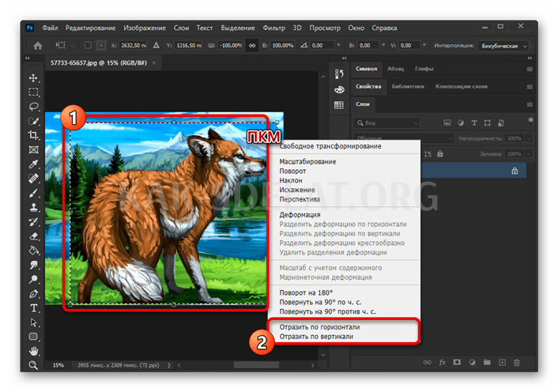The width and height of the screenshot is (558, 392).
Task: Delete the layer with trash icon
Action: pos(517,363)
